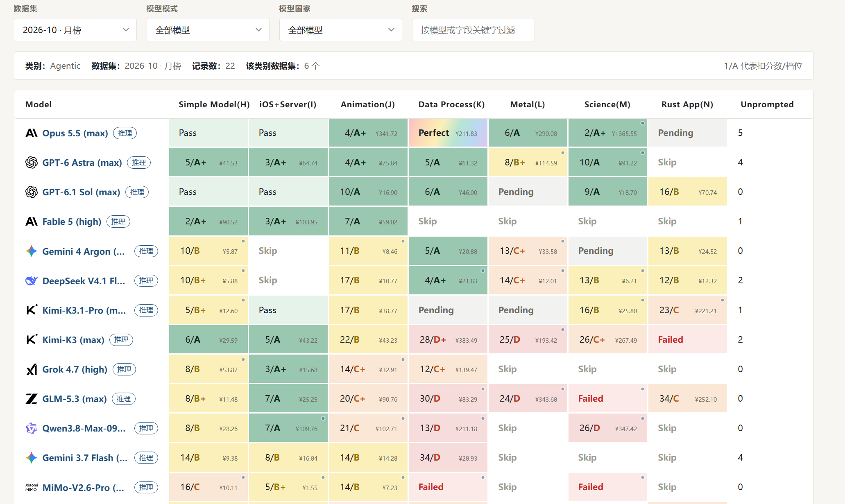The height and width of the screenshot is (504, 845).
Task: Click the 7/A ¥109.76 iOS+Server cell for Qwen3.8
Action: [x=288, y=428]
